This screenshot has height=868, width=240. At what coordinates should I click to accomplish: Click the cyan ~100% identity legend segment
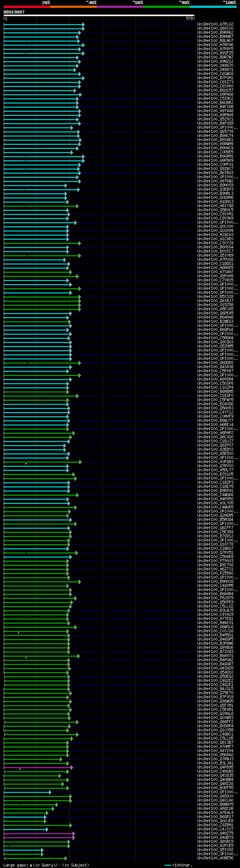tap(213, 7)
